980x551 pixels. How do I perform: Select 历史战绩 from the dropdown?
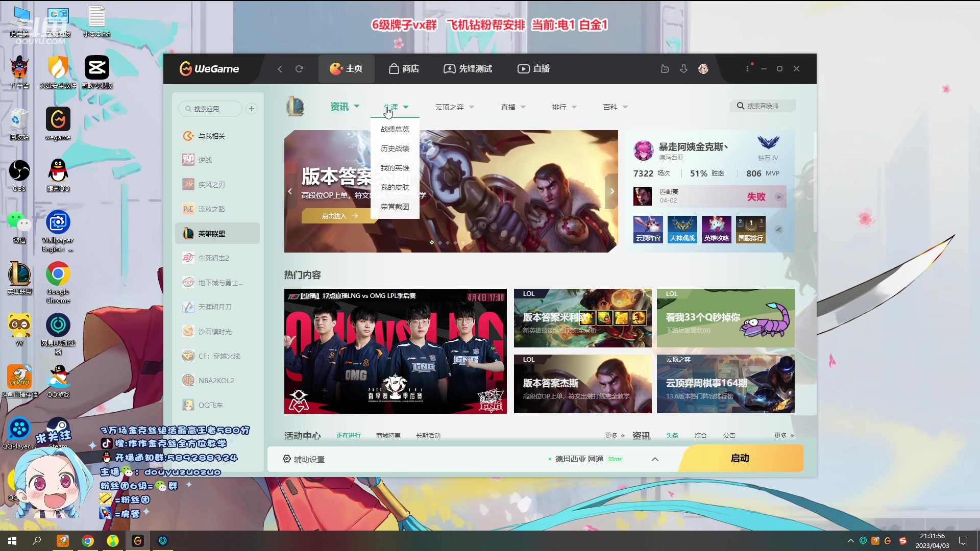point(395,148)
